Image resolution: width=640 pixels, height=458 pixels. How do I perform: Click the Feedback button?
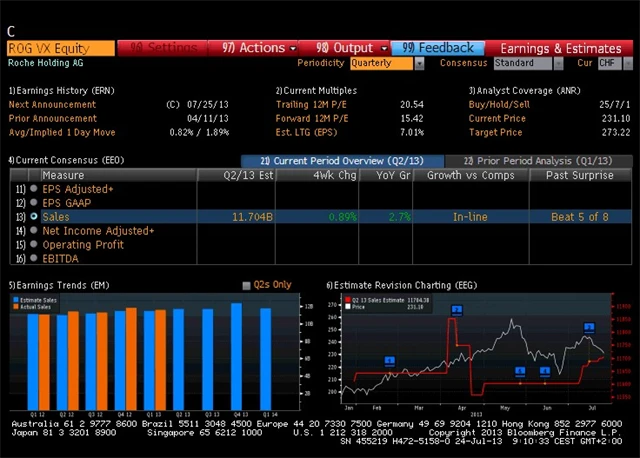pyautogui.click(x=438, y=47)
